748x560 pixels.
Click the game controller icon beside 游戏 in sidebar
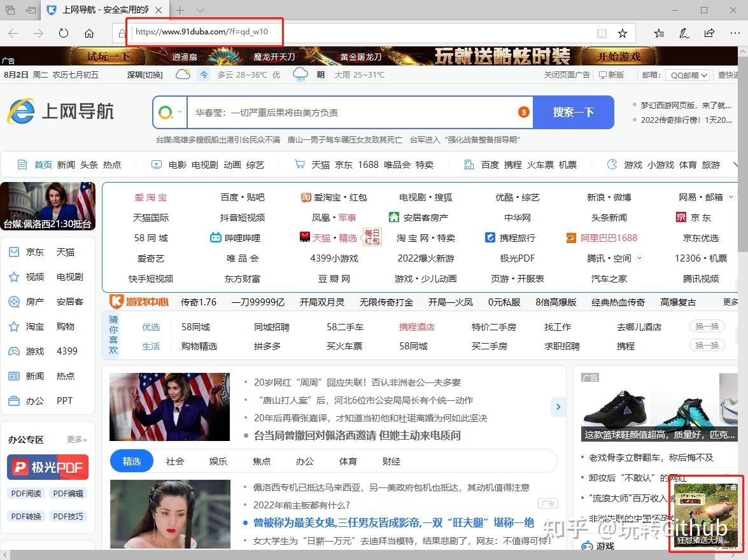(14, 351)
